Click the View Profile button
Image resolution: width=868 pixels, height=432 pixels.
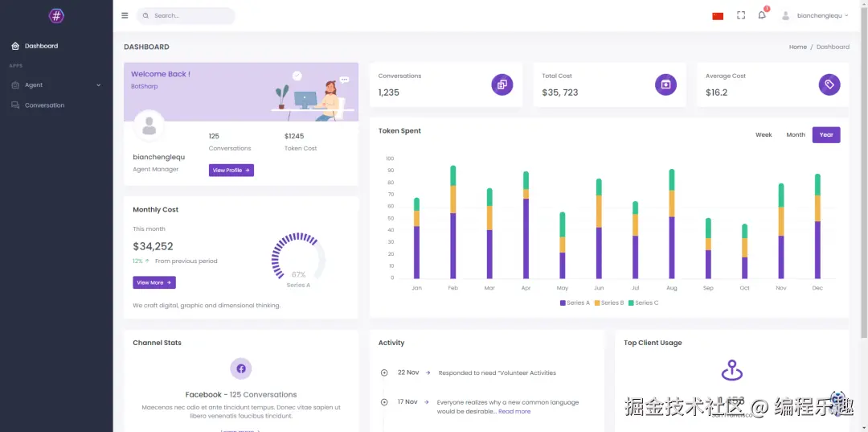pos(231,170)
